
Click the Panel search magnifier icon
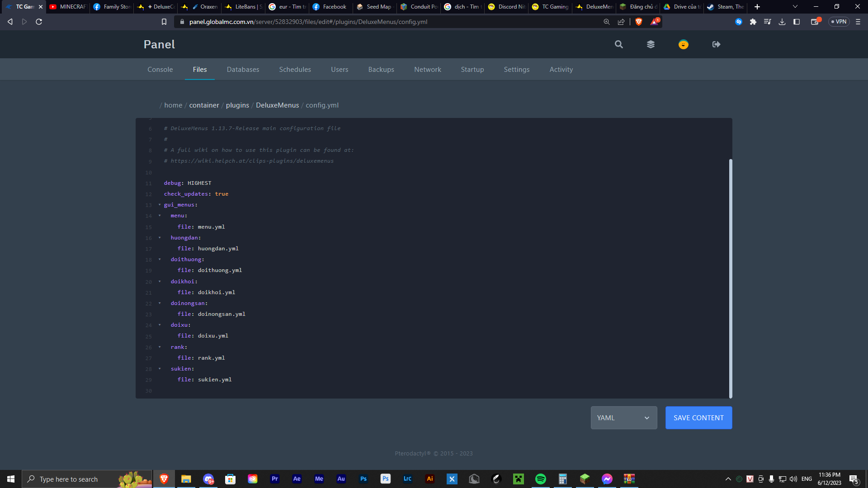618,44
